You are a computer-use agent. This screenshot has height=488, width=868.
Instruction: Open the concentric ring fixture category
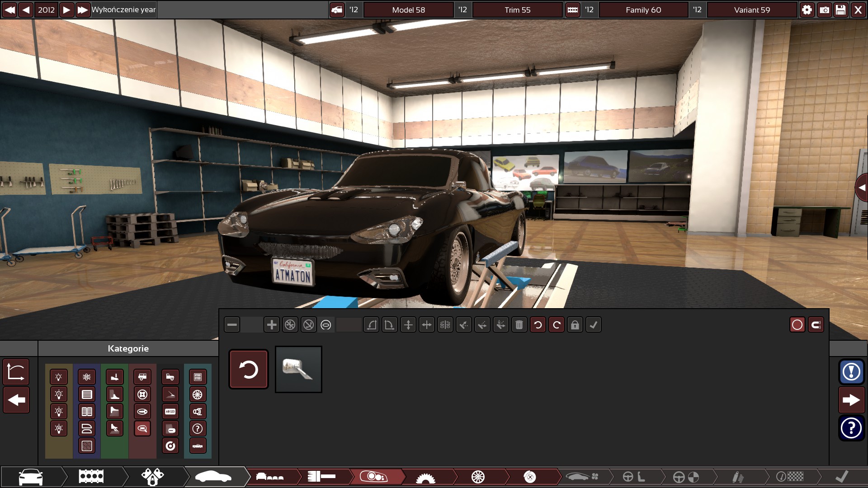tap(170, 446)
